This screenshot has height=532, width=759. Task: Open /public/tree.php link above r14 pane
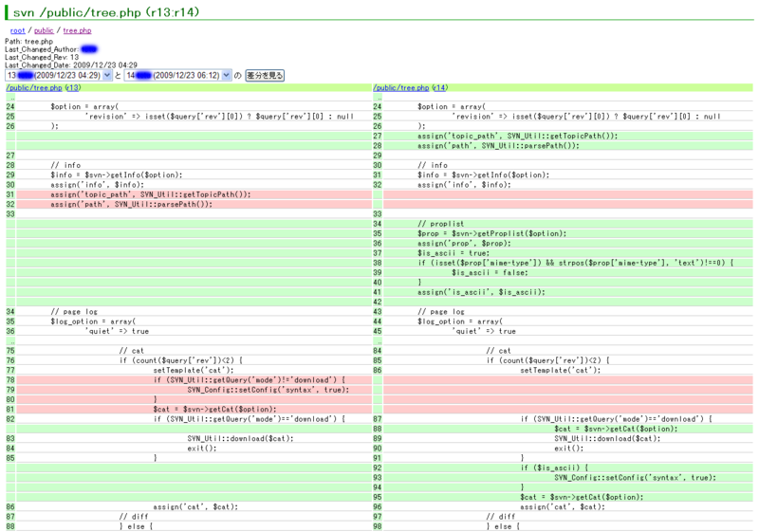pos(401,88)
